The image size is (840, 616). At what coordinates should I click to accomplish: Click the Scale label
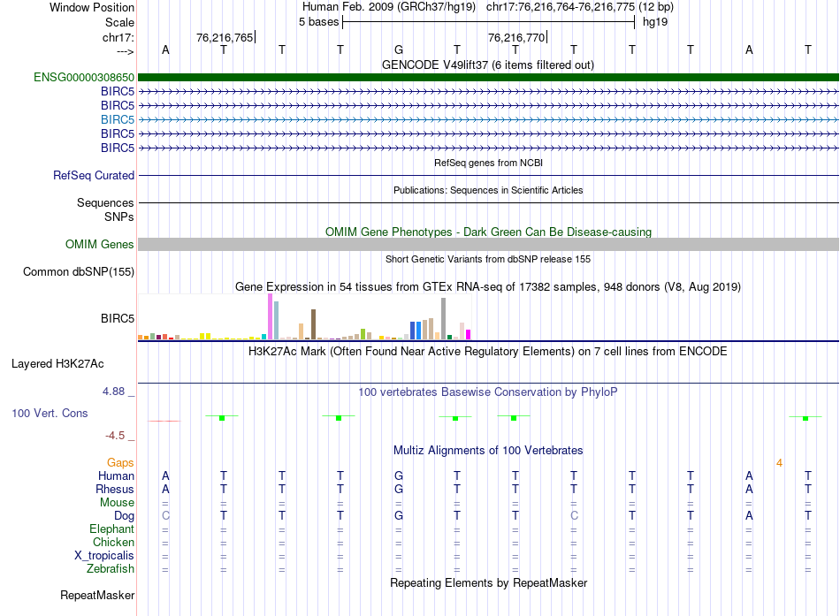(120, 22)
